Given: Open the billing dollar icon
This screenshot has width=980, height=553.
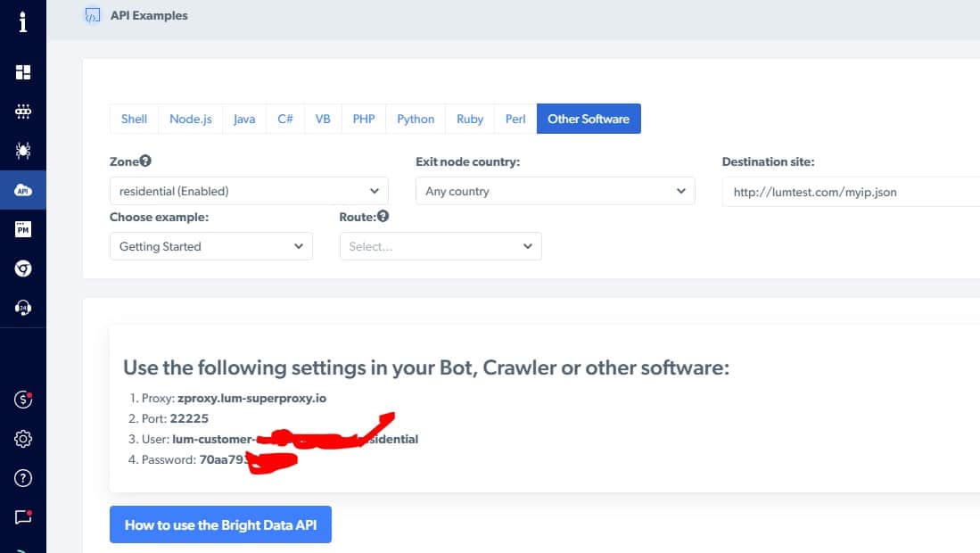Looking at the screenshot, I should 23,400.
